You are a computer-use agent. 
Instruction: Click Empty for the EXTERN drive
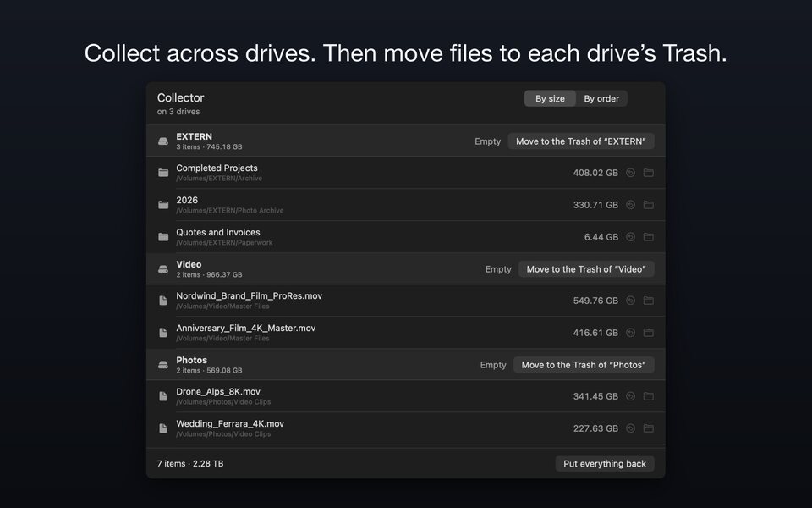[487, 141]
